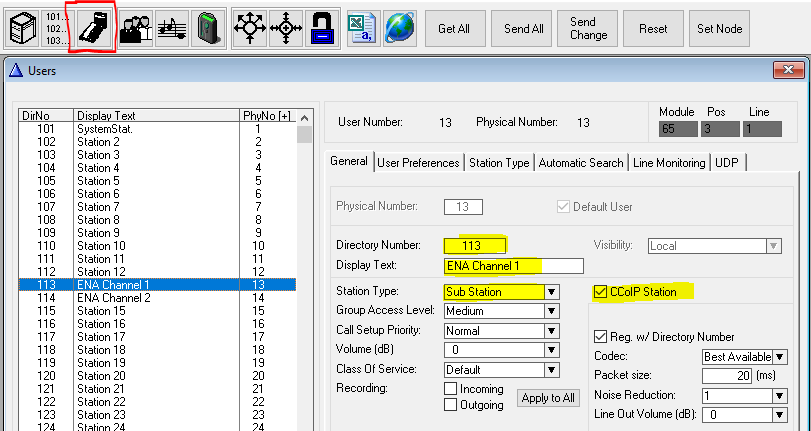Click the PhyNo [+] column header
The image size is (811, 431).
(x=268, y=115)
